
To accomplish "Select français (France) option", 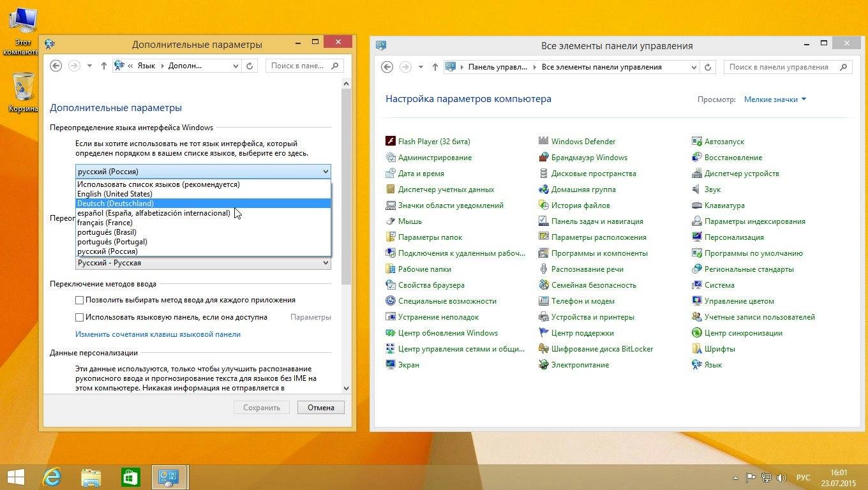I will (x=203, y=223).
